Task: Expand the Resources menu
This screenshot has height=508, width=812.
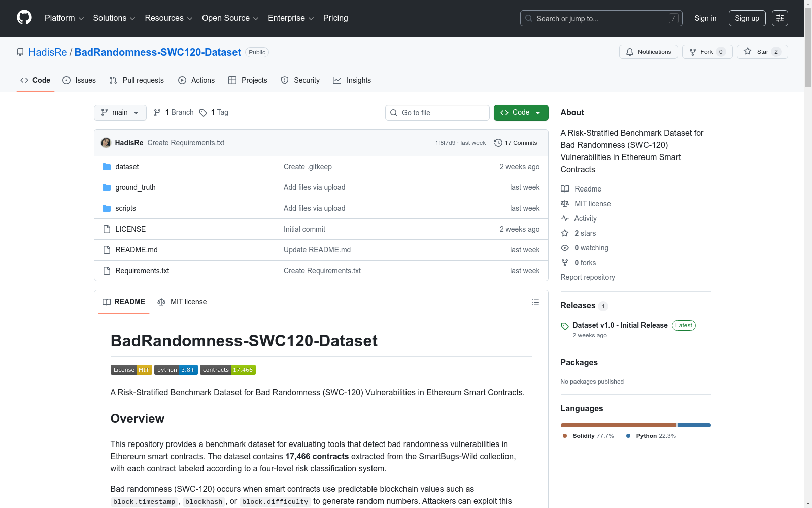Action: 168,18
